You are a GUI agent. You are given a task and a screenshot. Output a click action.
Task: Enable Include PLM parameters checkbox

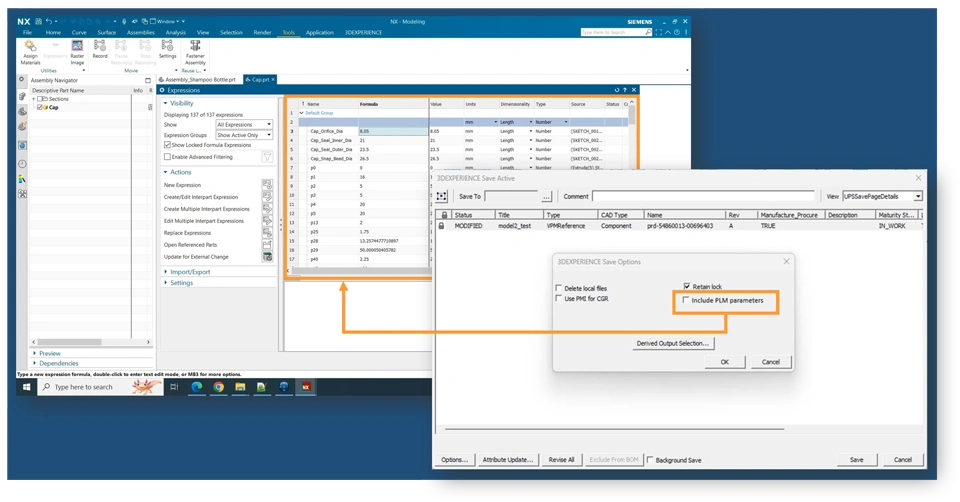686,300
